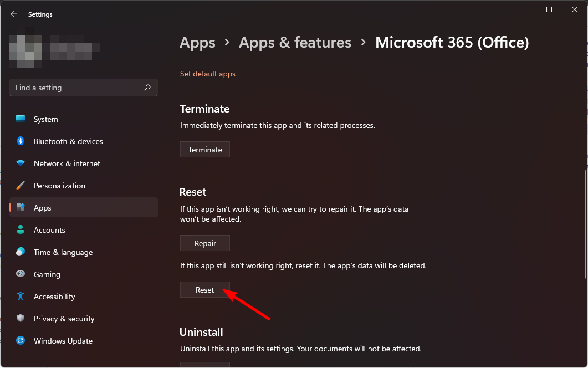Go to Apps breadcrumb
The height and width of the screenshot is (368, 588).
198,42
